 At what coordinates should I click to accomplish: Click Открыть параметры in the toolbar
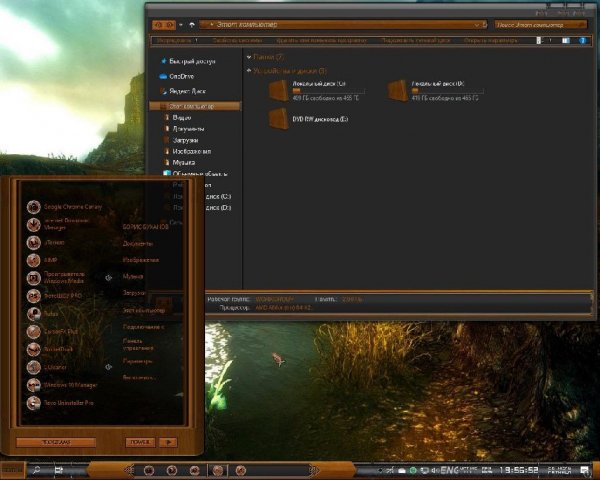click(491, 40)
